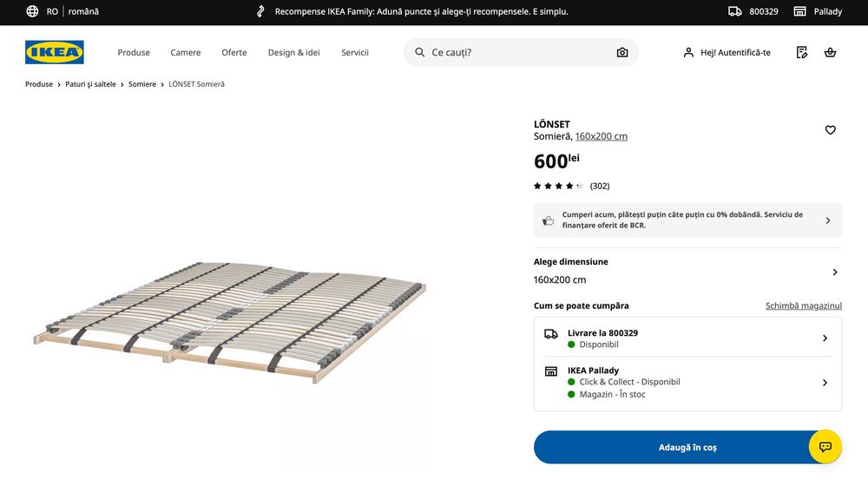The width and height of the screenshot is (868, 492).
Task: Open the Servicii menu
Action: pos(355,52)
